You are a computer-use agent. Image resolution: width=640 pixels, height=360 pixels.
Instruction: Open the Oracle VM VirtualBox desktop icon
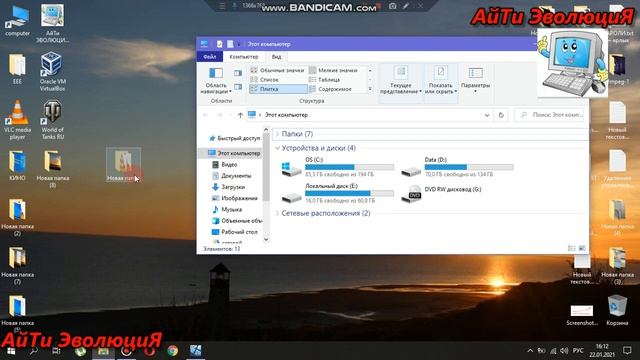coord(52,71)
